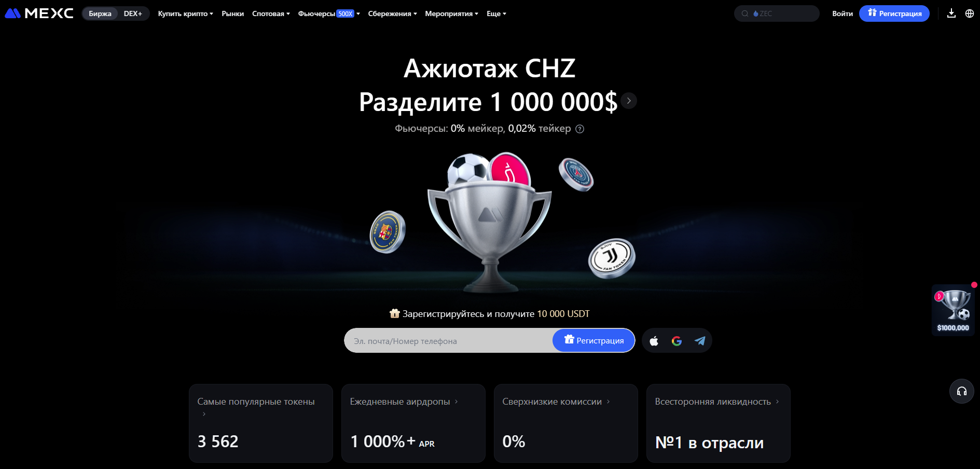
Task: Click the fee info question mark icon
Action: click(580, 129)
